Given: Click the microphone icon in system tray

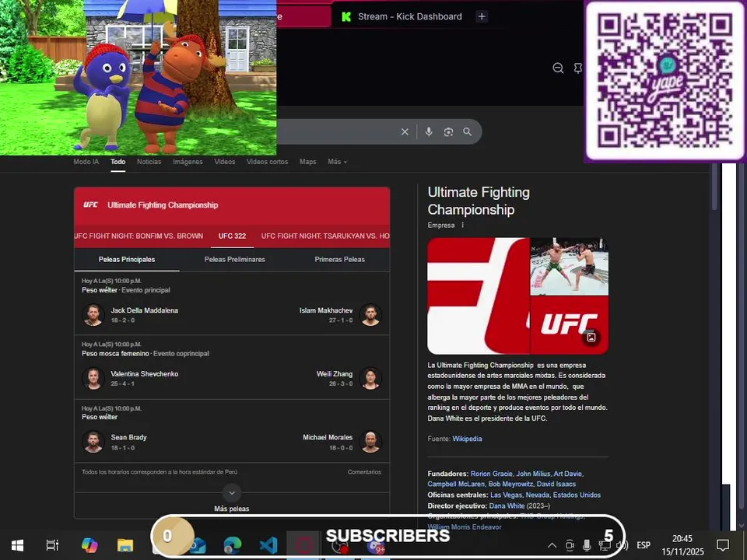Looking at the screenshot, I should [587, 545].
